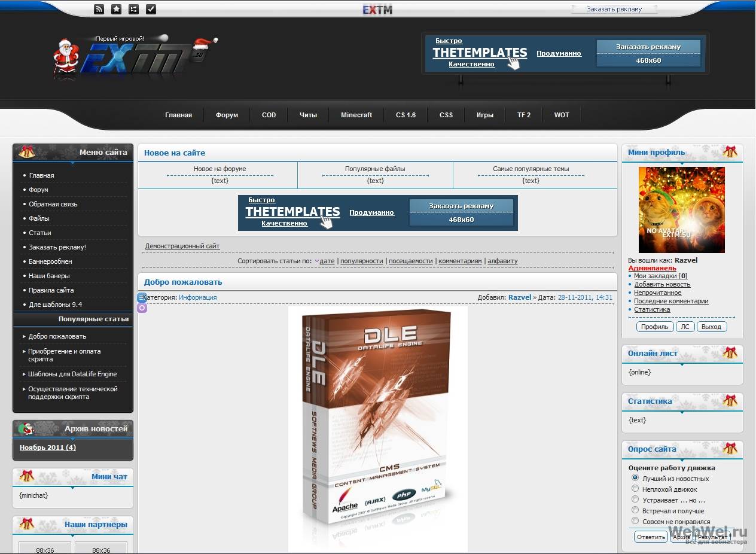
Task: Open "Мои закладки" link
Action: point(660,276)
